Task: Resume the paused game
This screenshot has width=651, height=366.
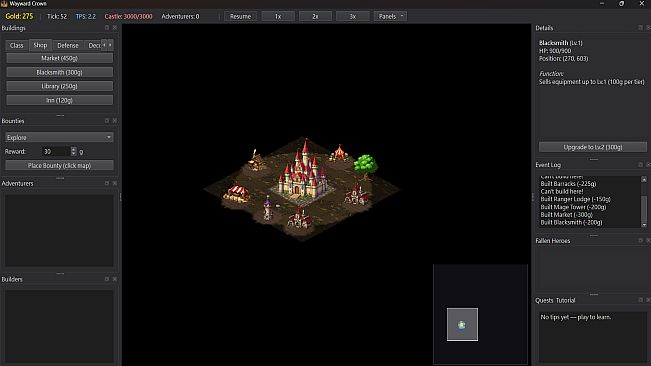Action: click(240, 16)
